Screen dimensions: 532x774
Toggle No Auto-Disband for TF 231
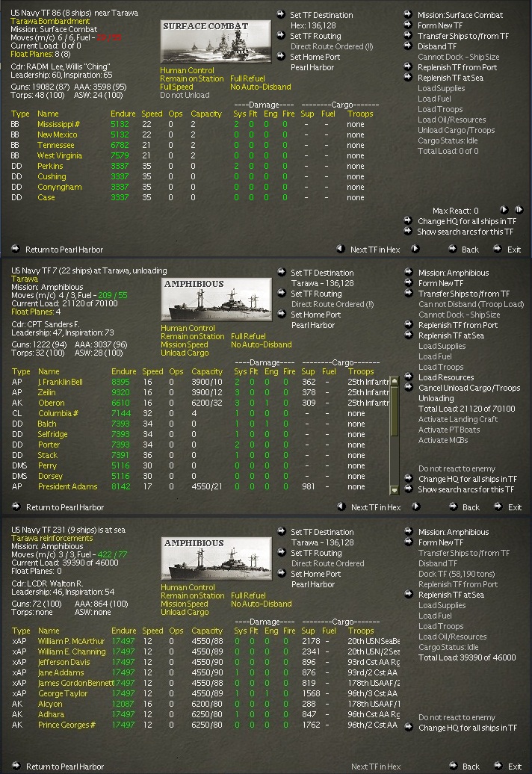tap(262, 604)
